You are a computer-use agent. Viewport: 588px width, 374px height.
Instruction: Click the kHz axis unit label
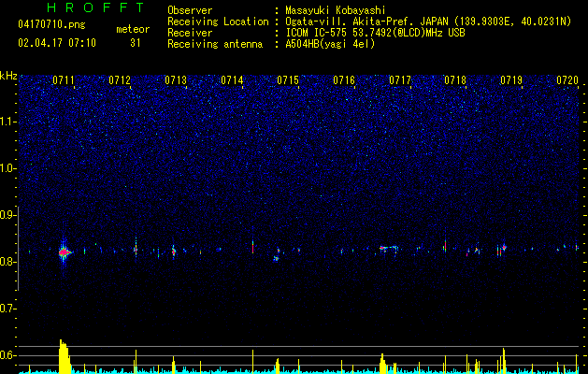point(8,76)
